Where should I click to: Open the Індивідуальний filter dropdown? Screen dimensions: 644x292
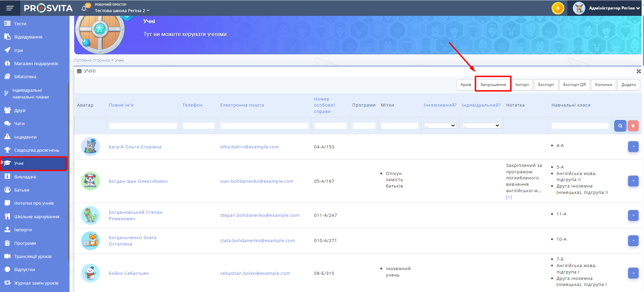pos(481,125)
